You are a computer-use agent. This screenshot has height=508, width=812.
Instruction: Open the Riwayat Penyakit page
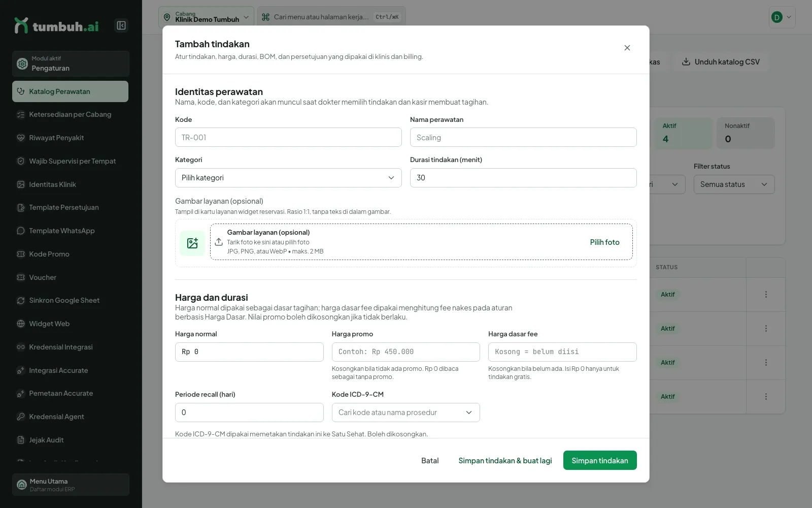(x=70, y=138)
